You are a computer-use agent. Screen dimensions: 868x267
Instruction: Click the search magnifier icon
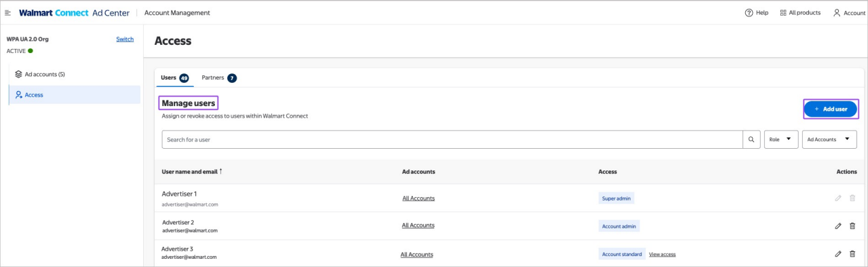(x=751, y=139)
